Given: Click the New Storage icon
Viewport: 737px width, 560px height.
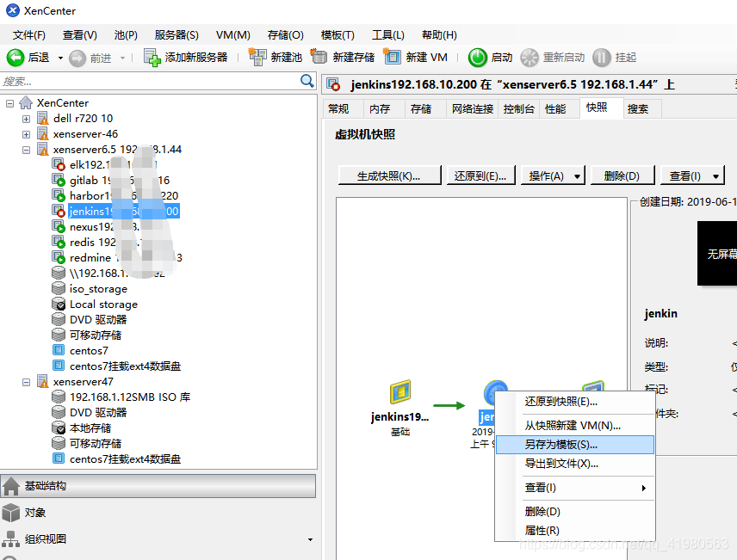Looking at the screenshot, I should click(x=319, y=57).
